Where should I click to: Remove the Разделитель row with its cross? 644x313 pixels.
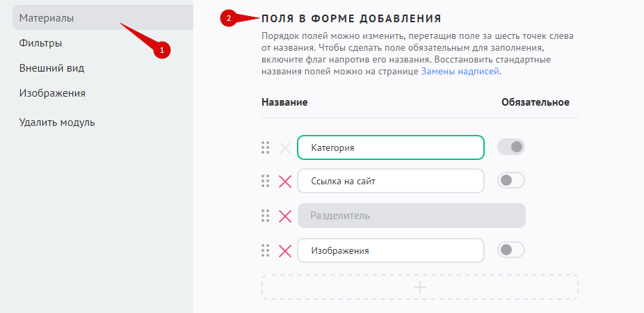285,216
